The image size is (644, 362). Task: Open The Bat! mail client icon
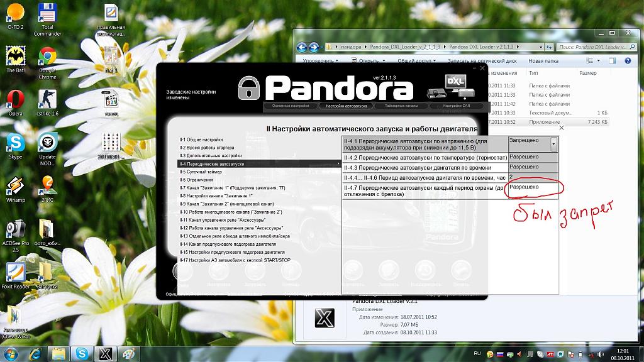[x=15, y=57]
